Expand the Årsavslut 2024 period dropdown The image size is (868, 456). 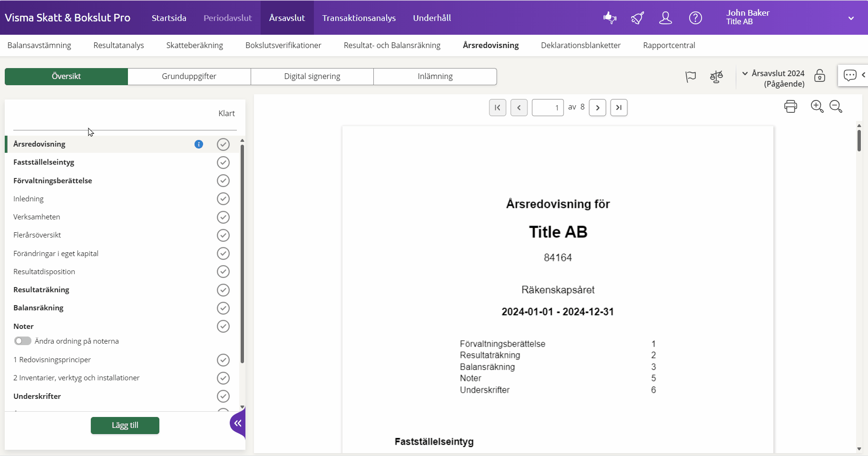pos(745,73)
